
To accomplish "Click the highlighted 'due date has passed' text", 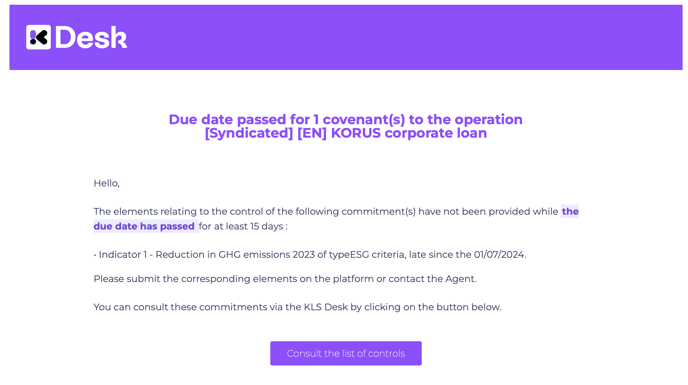I will (x=144, y=226).
